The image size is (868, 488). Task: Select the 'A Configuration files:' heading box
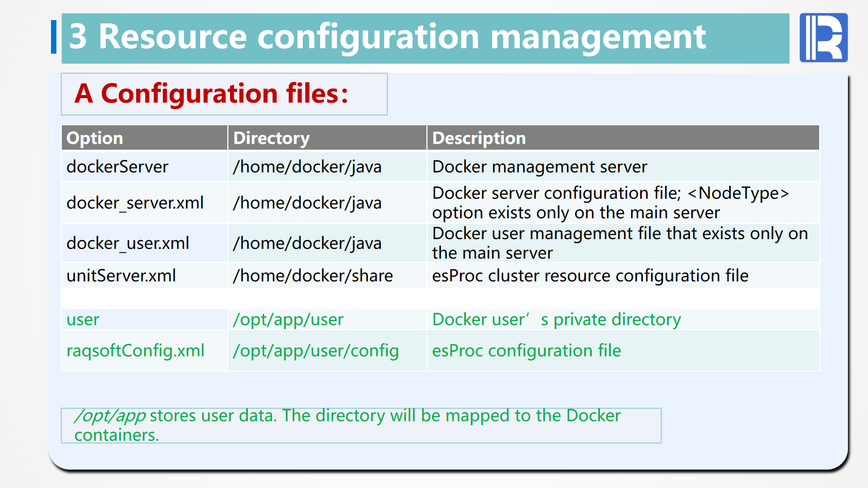click(224, 94)
